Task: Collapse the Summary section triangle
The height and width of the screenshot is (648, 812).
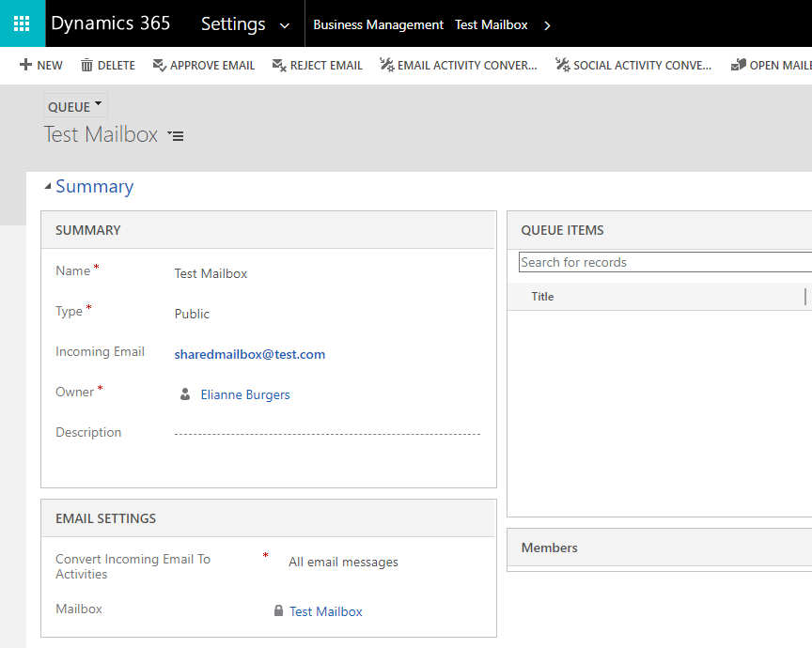Action: 48,186
